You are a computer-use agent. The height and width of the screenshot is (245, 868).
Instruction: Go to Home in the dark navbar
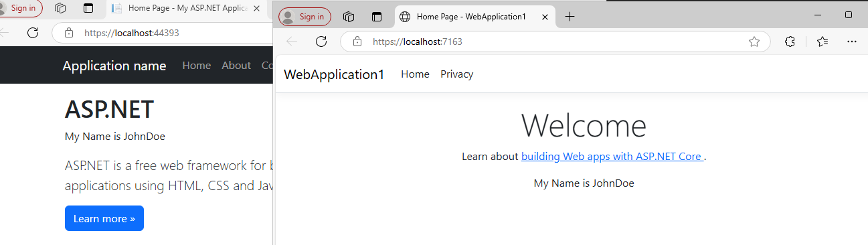(197, 66)
